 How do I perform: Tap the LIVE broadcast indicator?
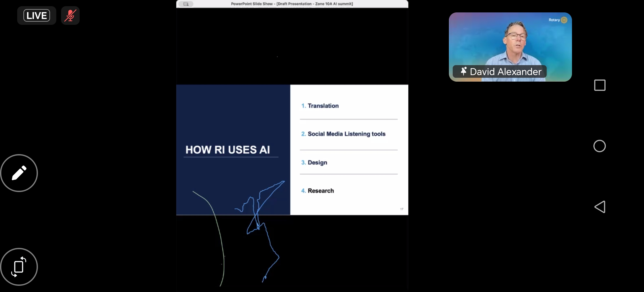36,16
